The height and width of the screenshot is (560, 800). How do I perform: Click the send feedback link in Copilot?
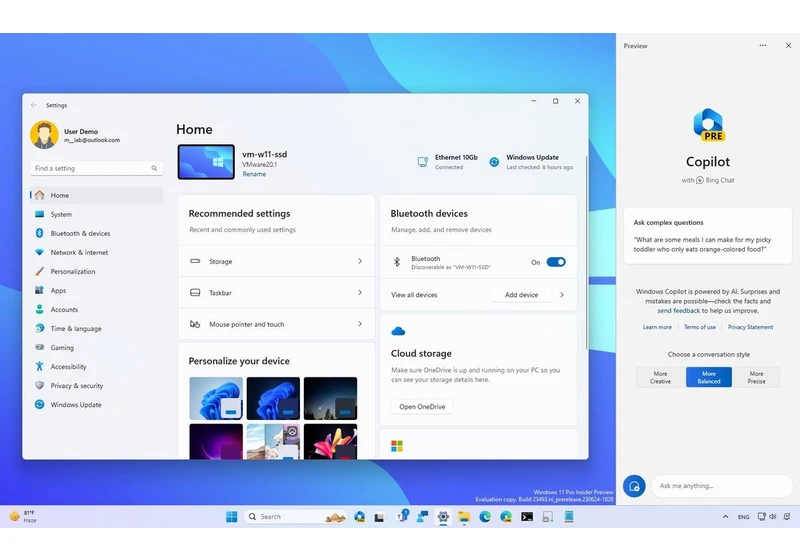[679, 311]
